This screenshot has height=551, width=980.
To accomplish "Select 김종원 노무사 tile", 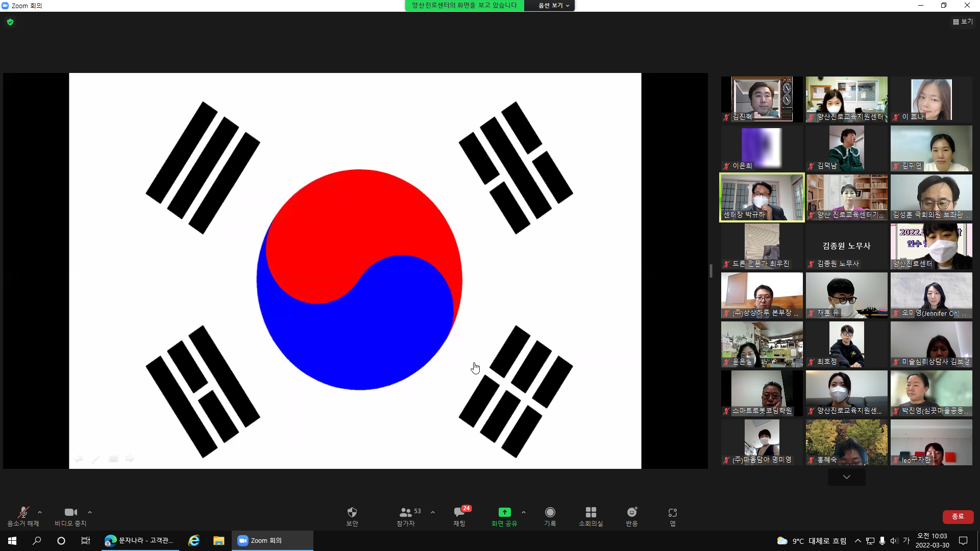I will (x=847, y=246).
